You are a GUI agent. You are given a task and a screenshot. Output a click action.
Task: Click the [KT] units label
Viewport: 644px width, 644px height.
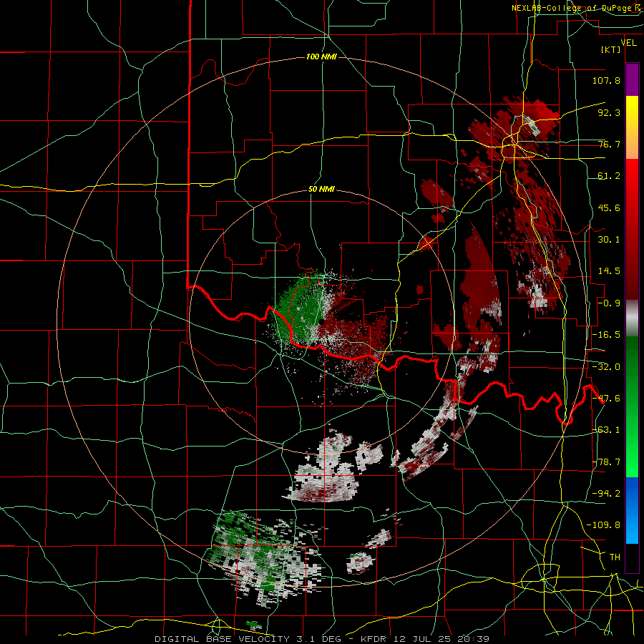coord(610,49)
